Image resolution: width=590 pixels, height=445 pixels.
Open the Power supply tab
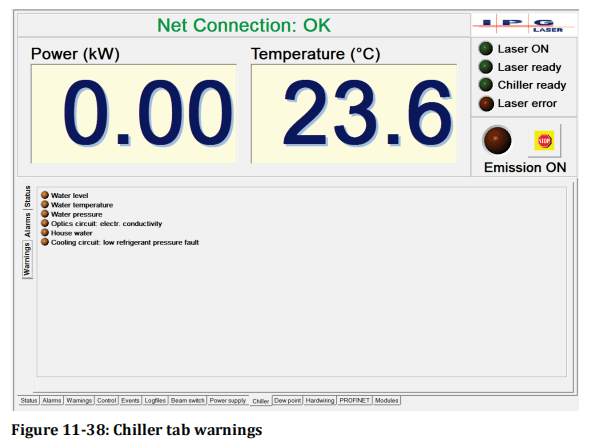228,401
